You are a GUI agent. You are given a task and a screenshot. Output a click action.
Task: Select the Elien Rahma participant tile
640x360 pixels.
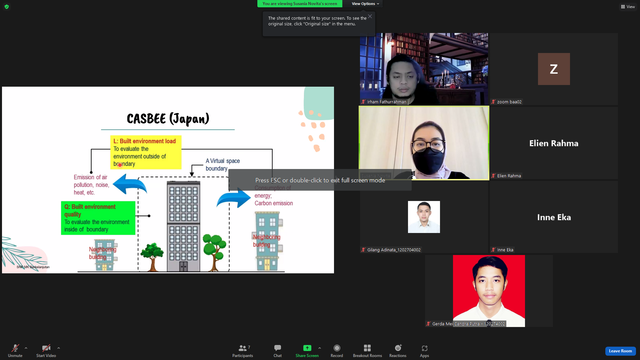554,143
